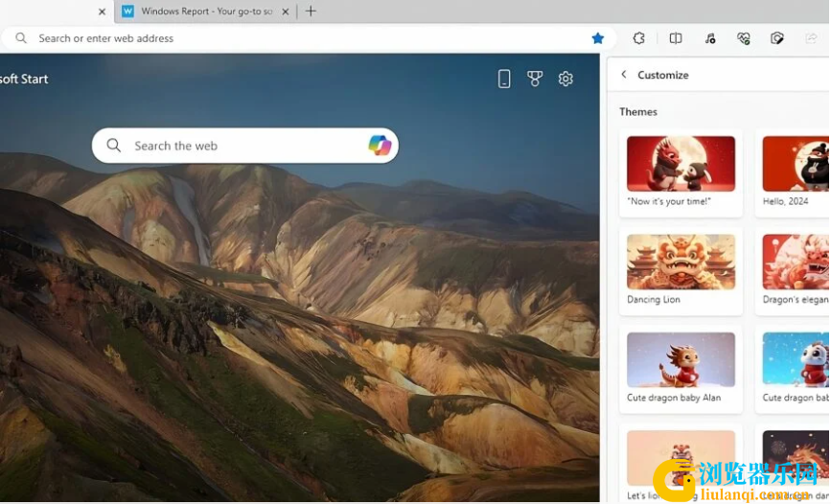831x504 pixels.
Task: Open Browser essentials heart icon
Action: point(743,38)
